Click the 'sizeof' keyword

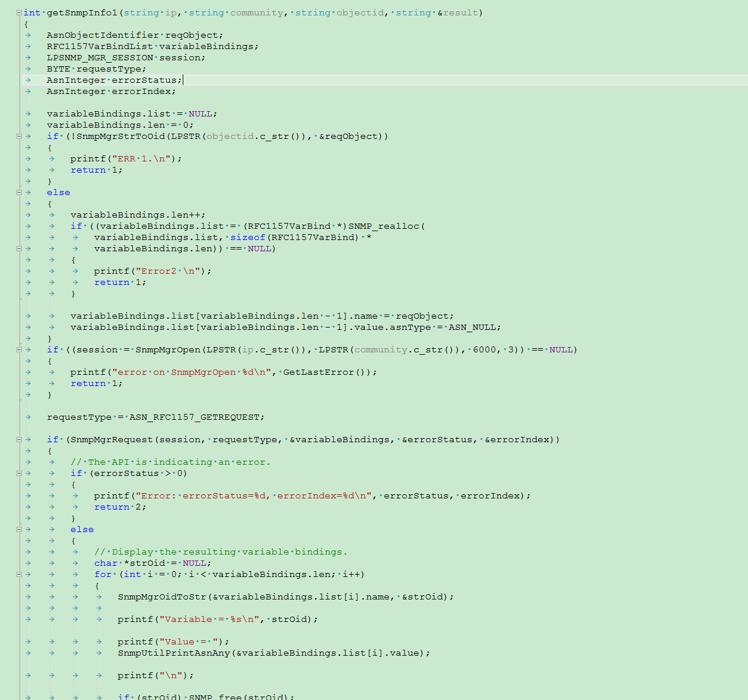(x=248, y=237)
